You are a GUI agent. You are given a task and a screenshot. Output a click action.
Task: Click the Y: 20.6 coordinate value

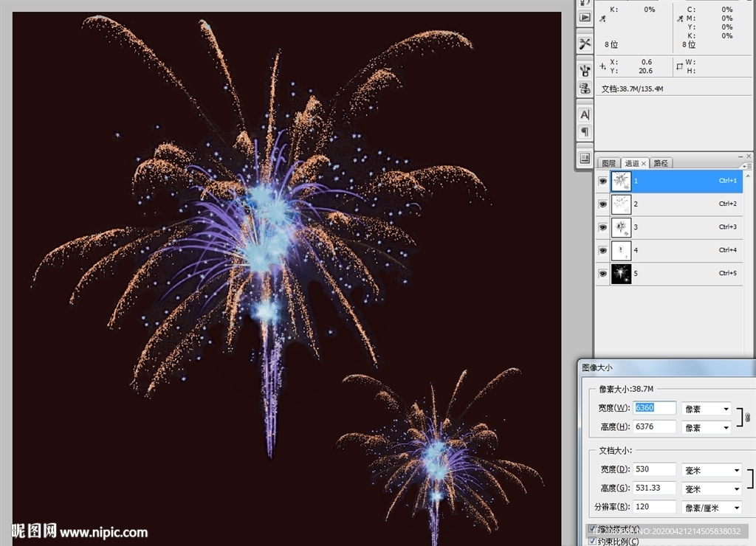(x=645, y=71)
